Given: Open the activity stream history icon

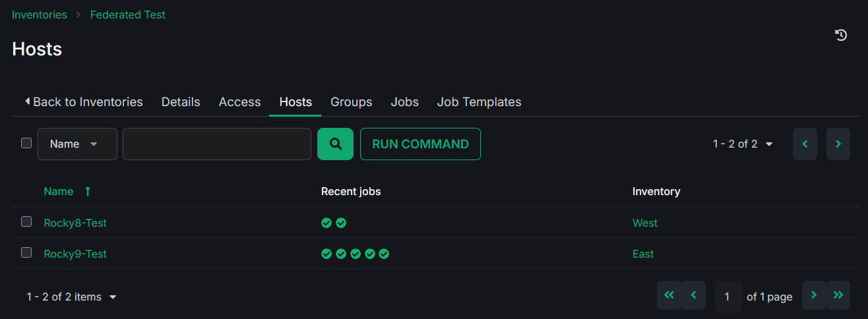Looking at the screenshot, I should pyautogui.click(x=841, y=35).
